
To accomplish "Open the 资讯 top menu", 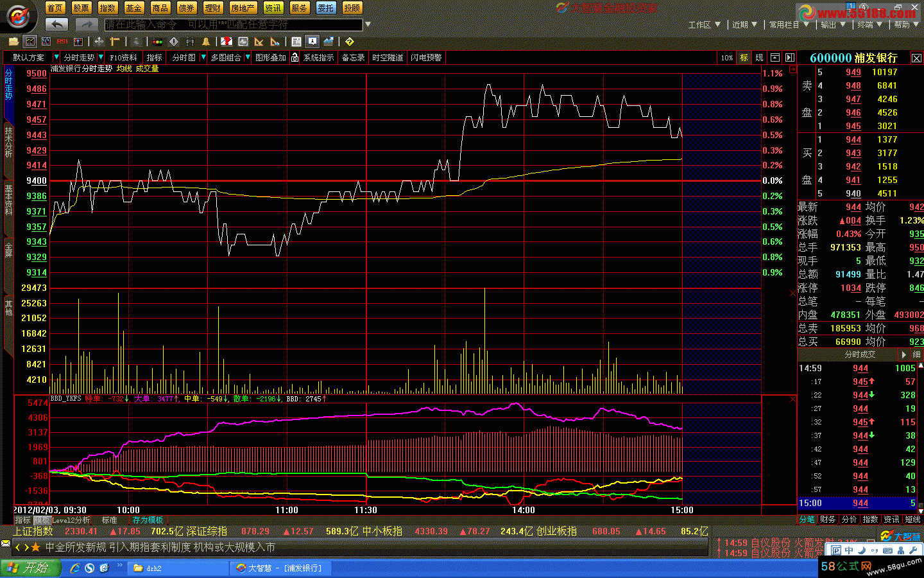I will pos(273,8).
